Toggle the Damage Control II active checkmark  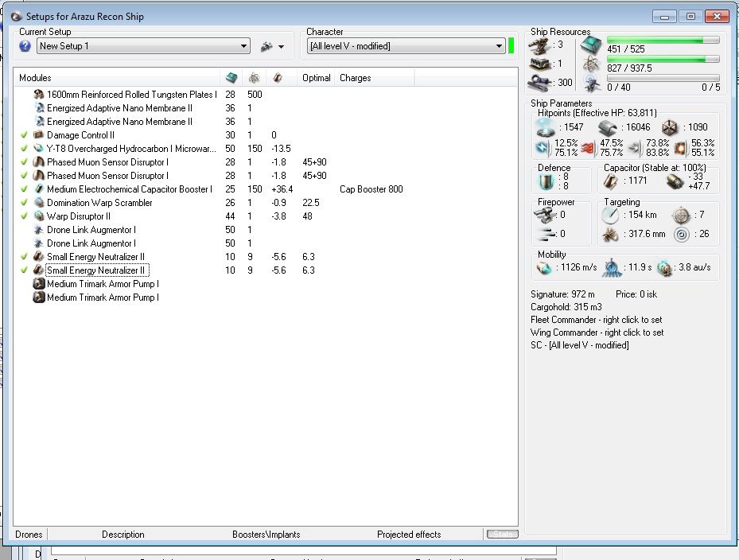click(x=25, y=135)
